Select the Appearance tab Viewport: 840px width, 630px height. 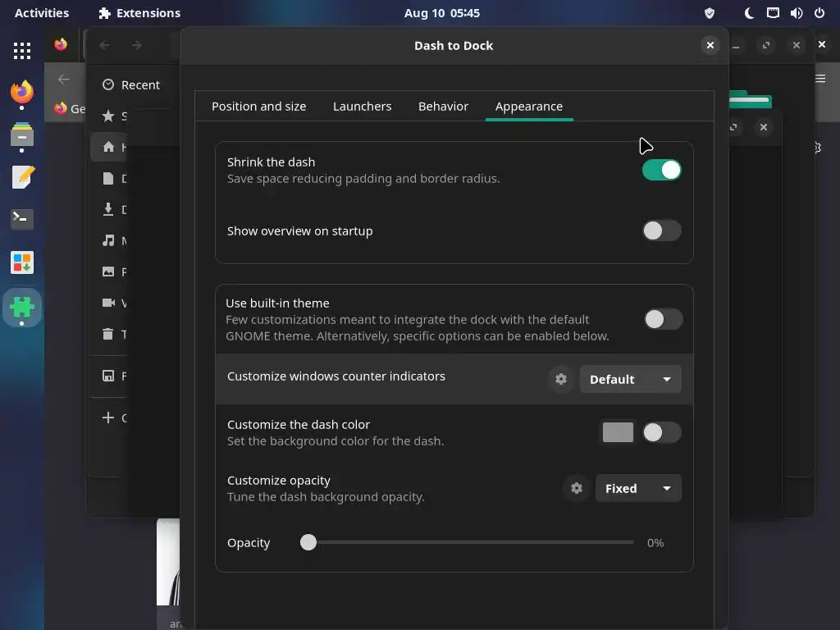(x=529, y=106)
